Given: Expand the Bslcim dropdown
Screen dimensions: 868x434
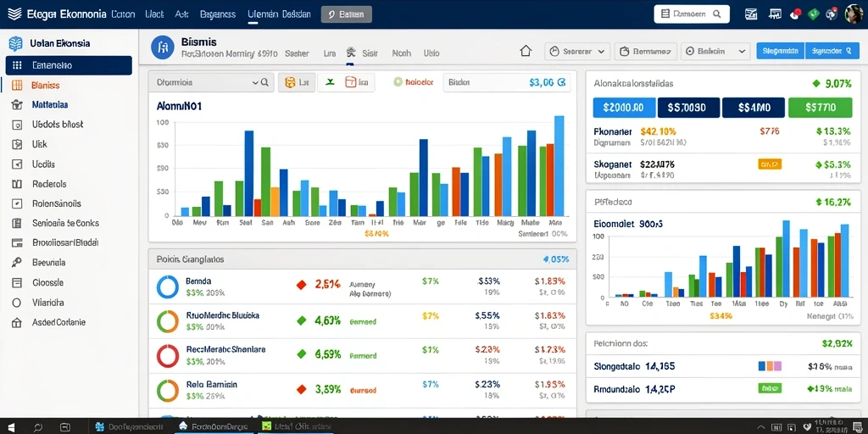Looking at the screenshot, I should click(715, 52).
